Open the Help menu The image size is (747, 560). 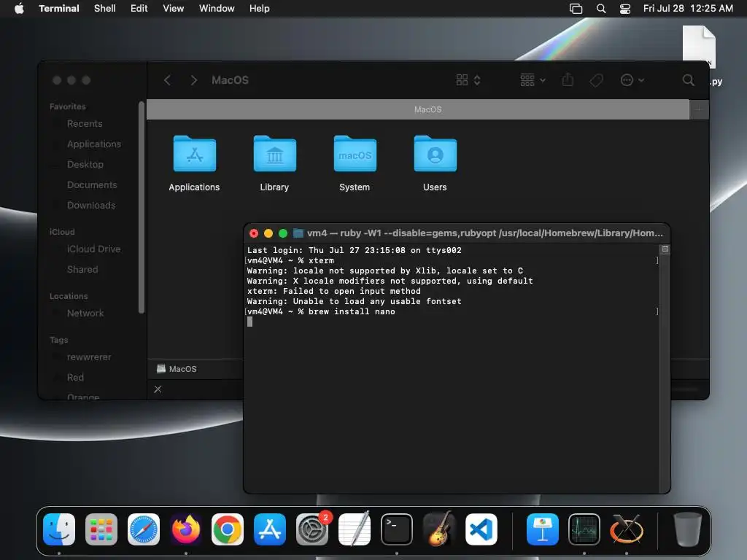[260, 9]
